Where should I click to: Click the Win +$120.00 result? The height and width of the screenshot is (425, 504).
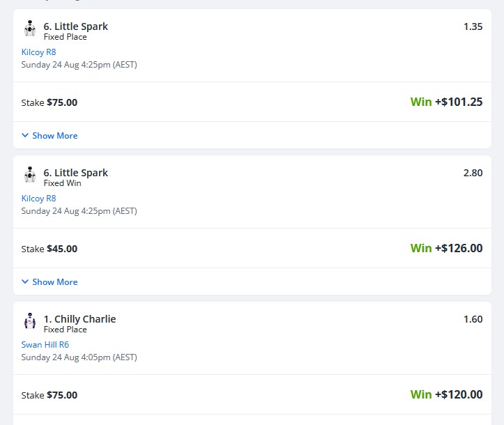point(446,394)
